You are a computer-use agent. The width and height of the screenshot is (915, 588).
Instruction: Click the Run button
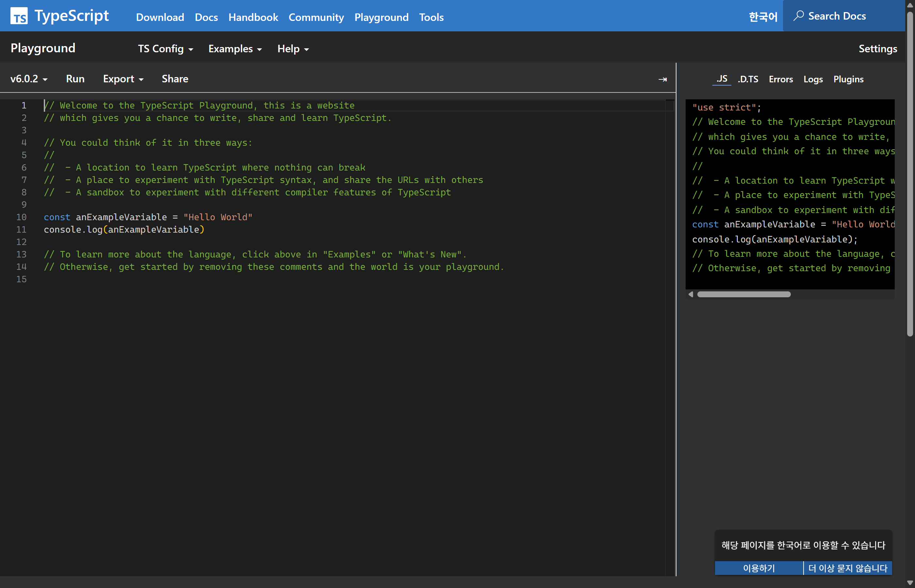[75, 79]
